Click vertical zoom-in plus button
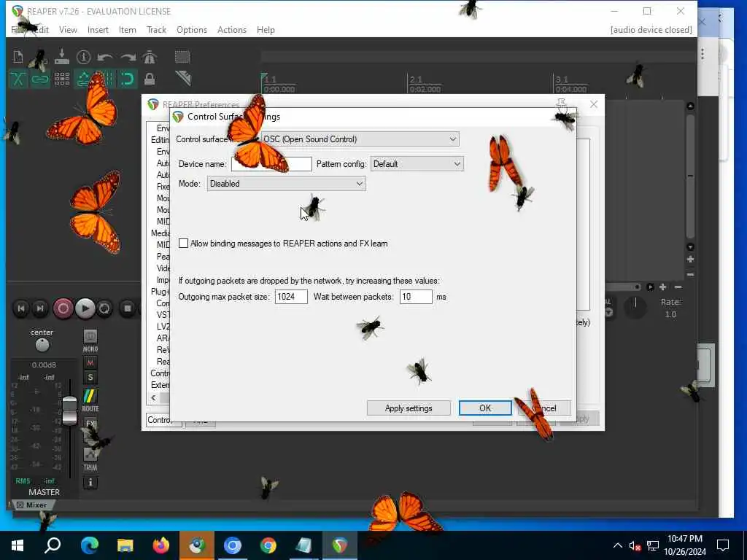Screen dimensions: 747x560 coord(690,260)
